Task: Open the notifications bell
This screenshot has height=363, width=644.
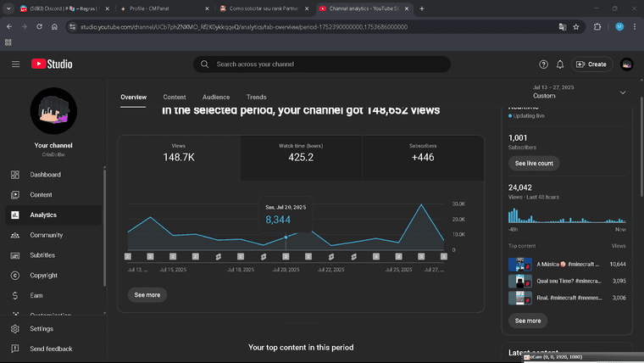Action: click(x=560, y=64)
